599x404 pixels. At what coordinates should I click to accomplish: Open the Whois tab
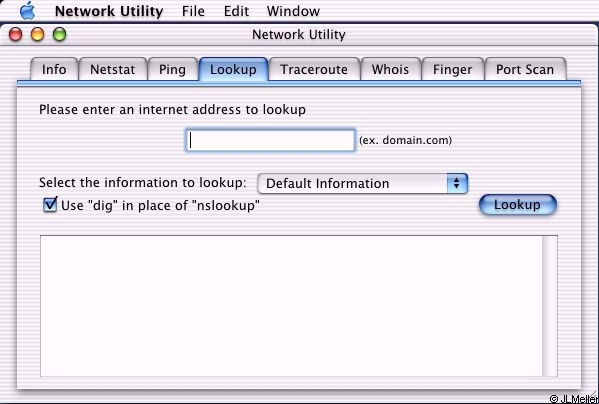[390, 69]
